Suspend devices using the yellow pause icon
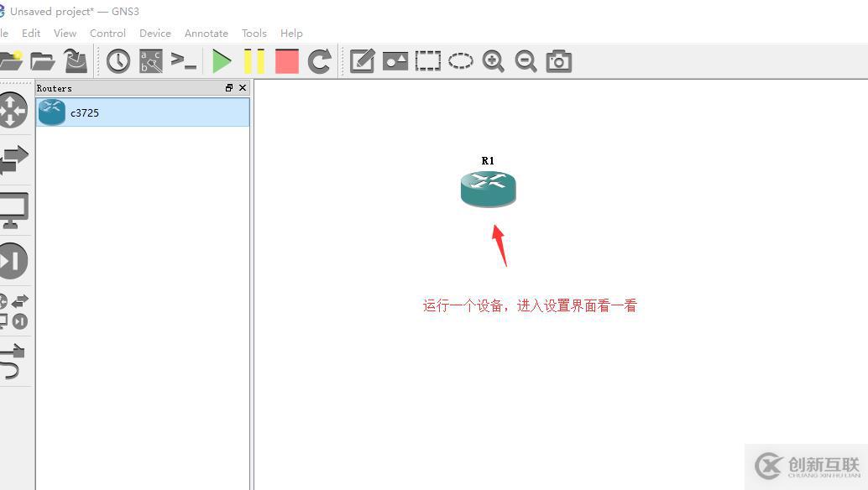This screenshot has height=490, width=868. coord(254,60)
